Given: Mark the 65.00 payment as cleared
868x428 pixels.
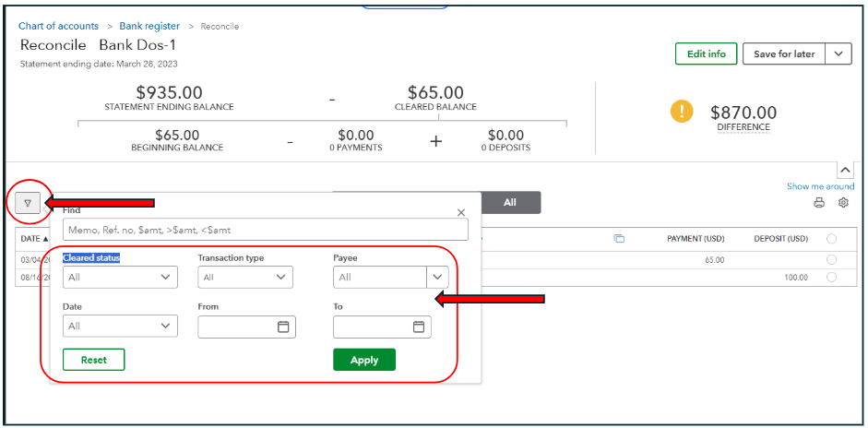Looking at the screenshot, I should click(x=832, y=260).
